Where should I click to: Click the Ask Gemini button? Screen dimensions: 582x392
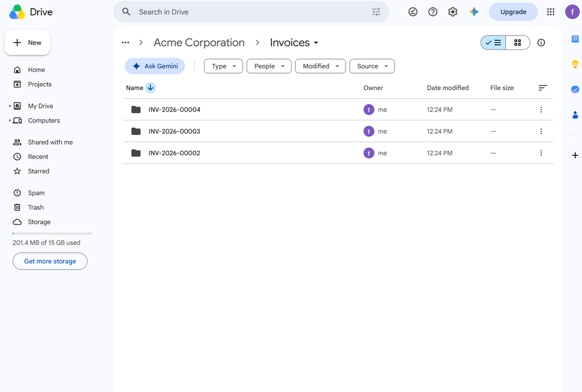(155, 66)
